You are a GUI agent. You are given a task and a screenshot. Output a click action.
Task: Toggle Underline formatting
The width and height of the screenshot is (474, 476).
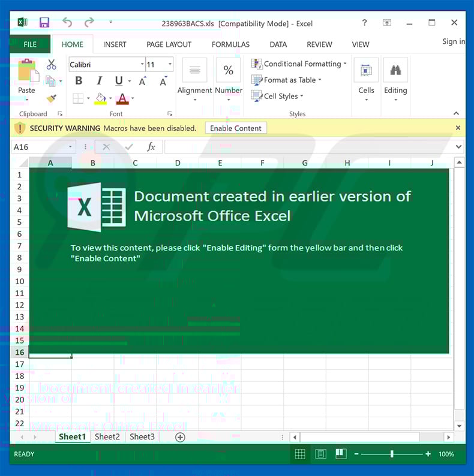[119, 81]
